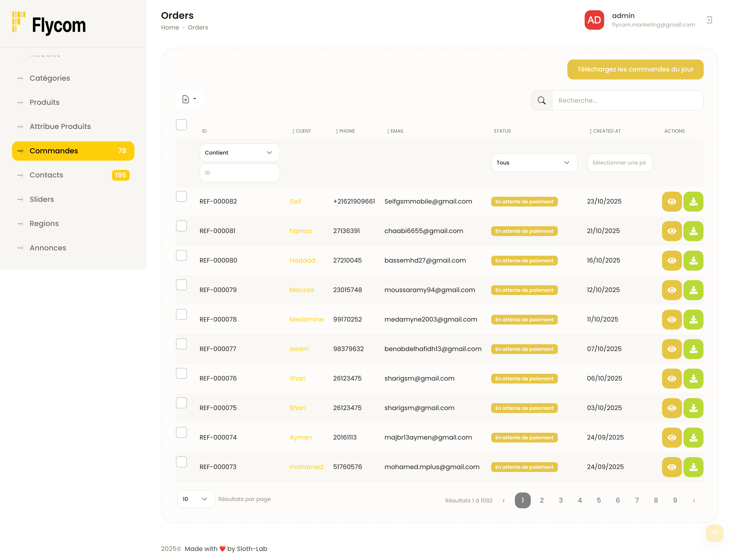Click the logout icon beside admin
The image size is (733, 560).
709,20
